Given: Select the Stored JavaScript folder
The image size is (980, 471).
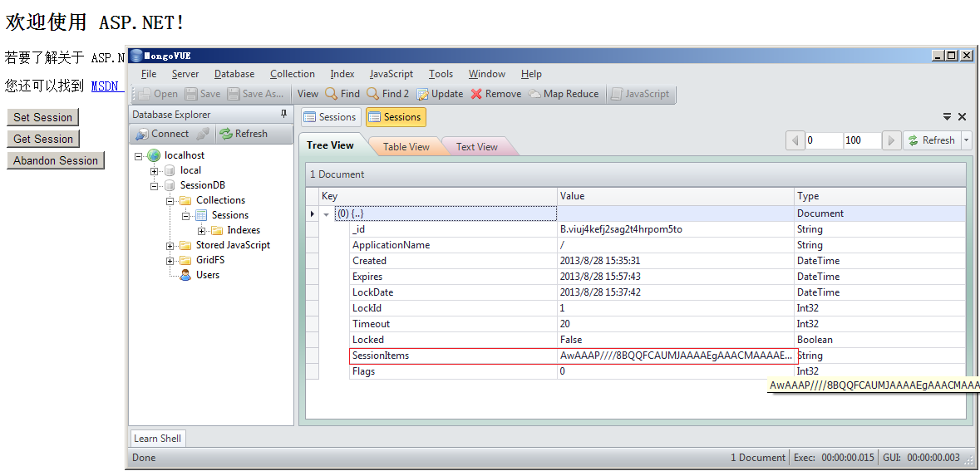Looking at the screenshot, I should (x=233, y=245).
